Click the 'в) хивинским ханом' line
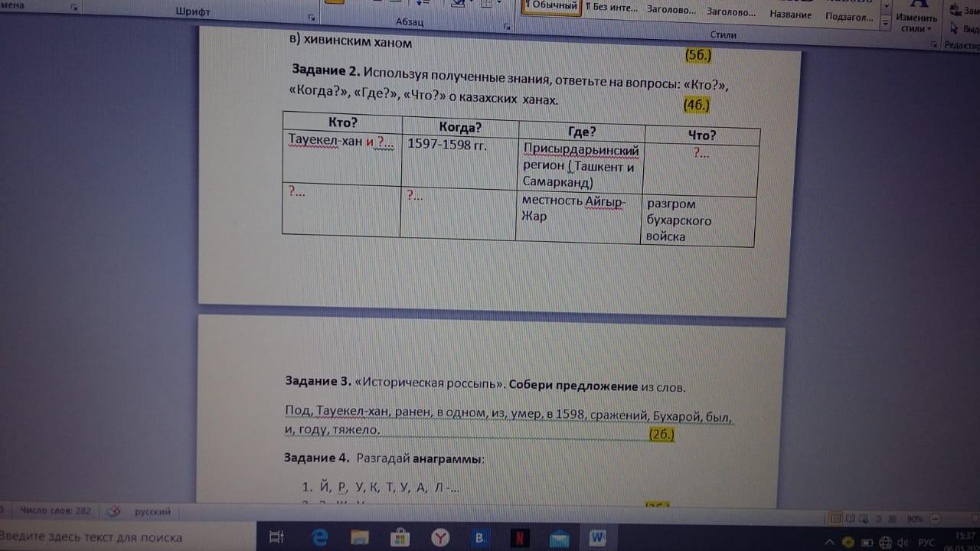This screenshot has height=551, width=980. pyautogui.click(x=351, y=42)
